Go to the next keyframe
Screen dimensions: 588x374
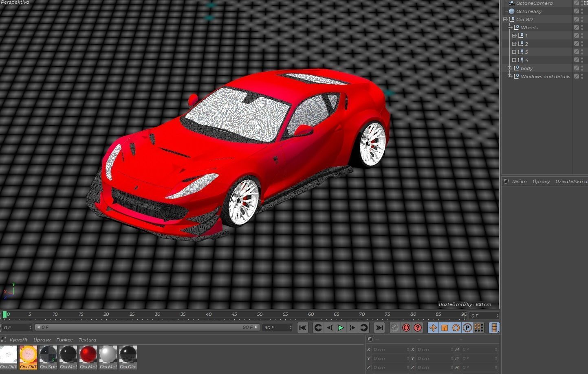pyautogui.click(x=364, y=328)
